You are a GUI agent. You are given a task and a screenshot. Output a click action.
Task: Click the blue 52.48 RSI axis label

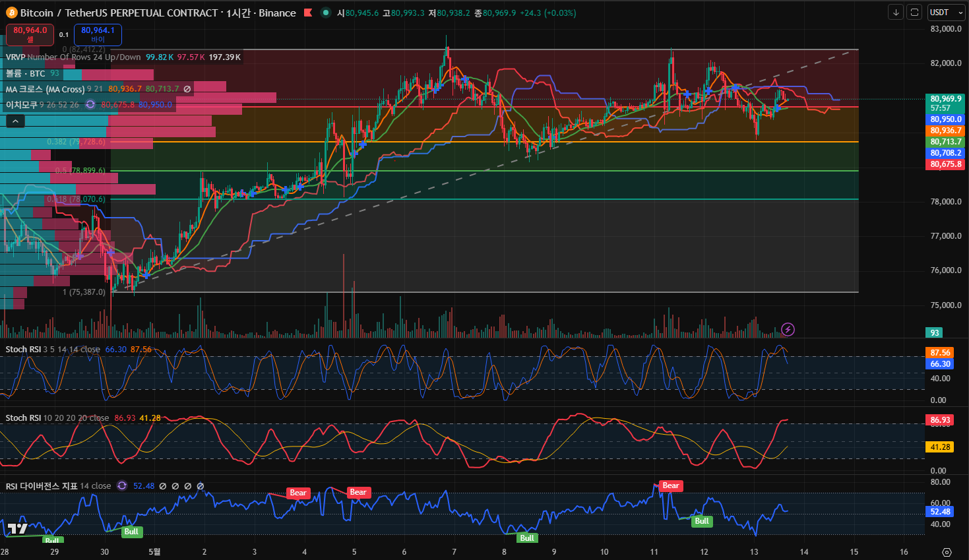[940, 512]
